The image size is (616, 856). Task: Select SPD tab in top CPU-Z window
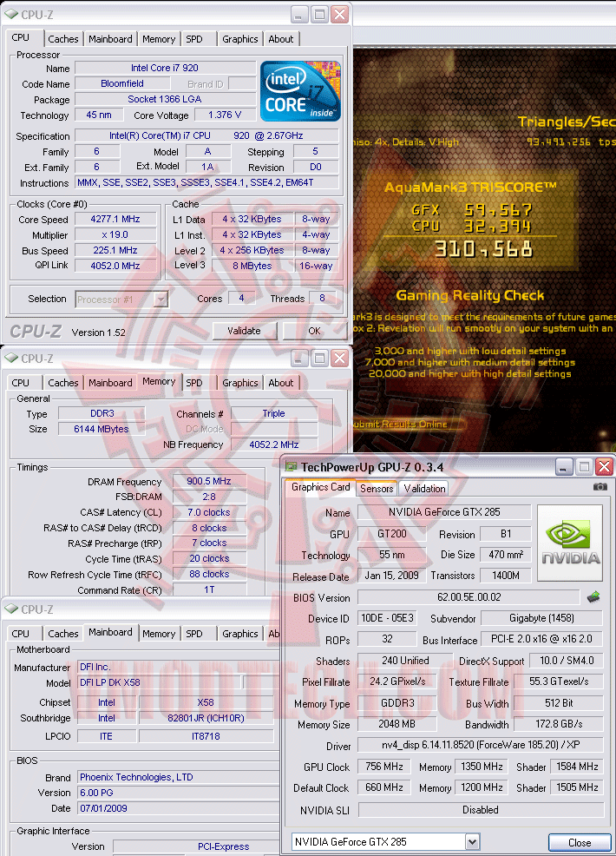(194, 39)
